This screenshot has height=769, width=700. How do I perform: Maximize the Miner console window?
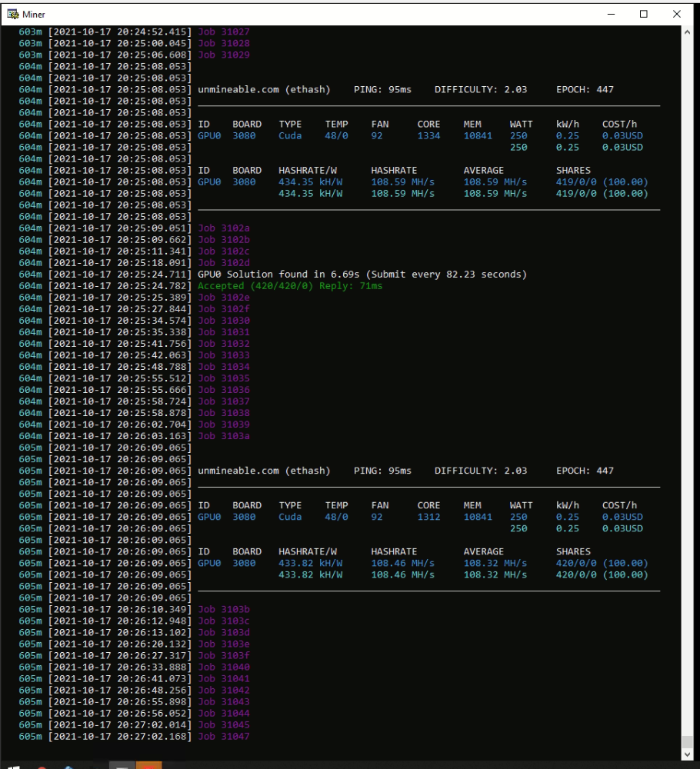pyautogui.click(x=644, y=14)
